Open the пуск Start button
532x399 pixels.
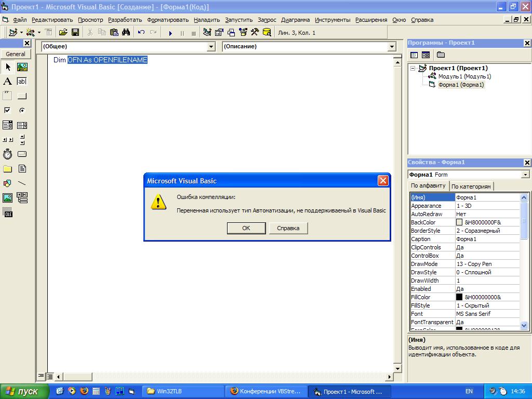24,391
